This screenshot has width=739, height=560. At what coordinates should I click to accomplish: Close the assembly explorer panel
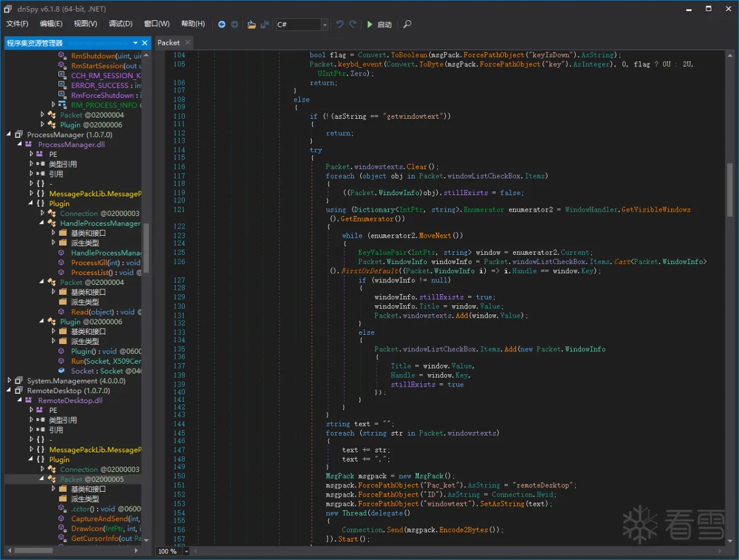(145, 43)
